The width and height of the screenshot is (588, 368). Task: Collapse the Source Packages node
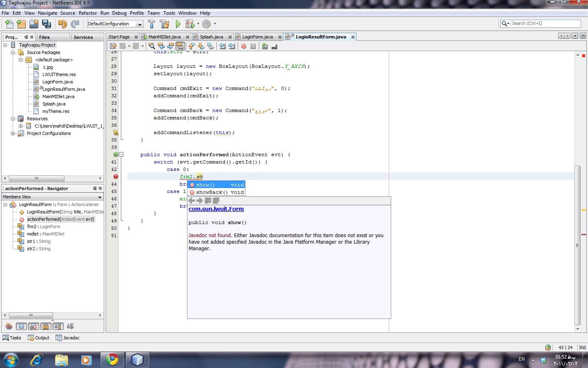(13, 52)
